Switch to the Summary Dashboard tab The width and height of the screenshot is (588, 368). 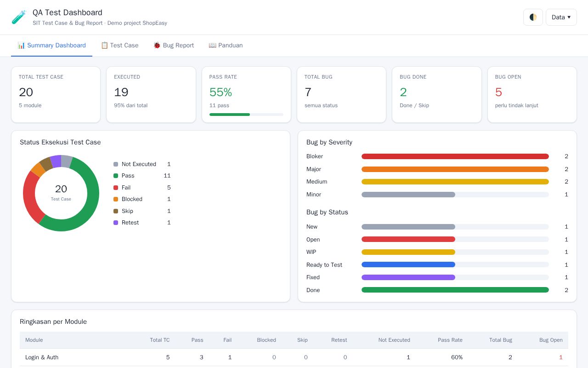[51, 45]
